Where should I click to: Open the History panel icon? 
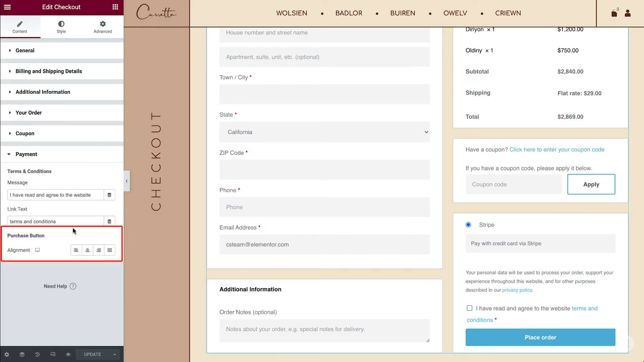(37, 354)
